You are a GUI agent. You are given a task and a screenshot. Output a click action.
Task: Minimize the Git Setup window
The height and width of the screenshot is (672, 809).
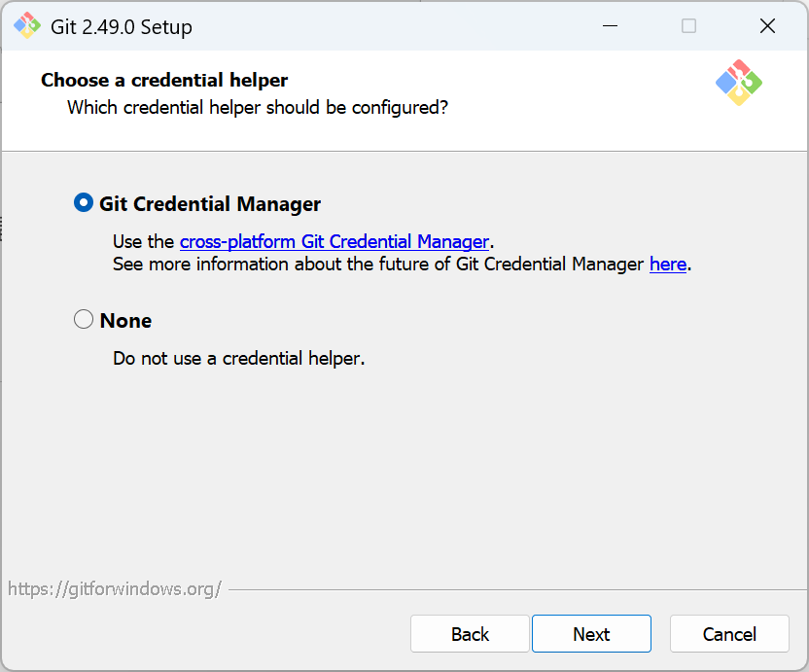(x=611, y=26)
